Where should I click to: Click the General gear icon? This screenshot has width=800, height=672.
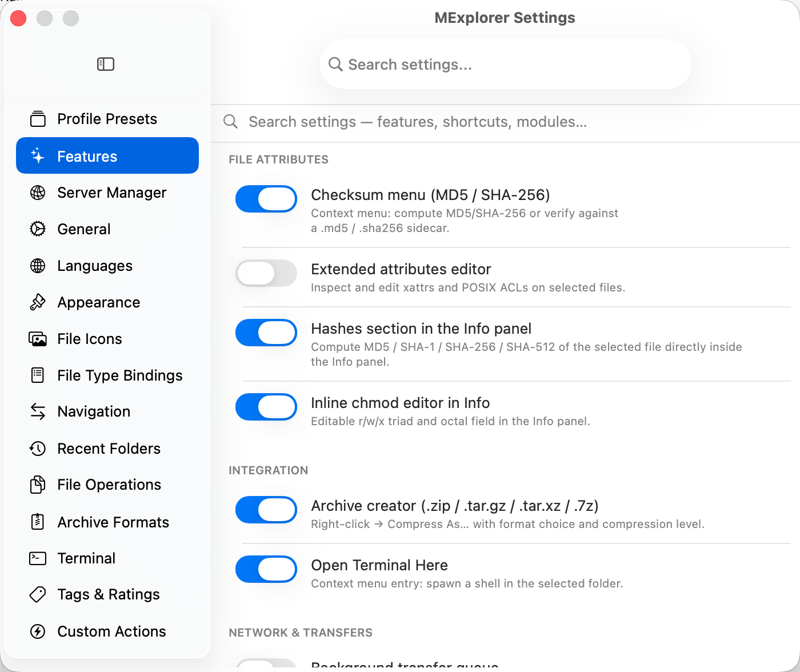(38, 229)
